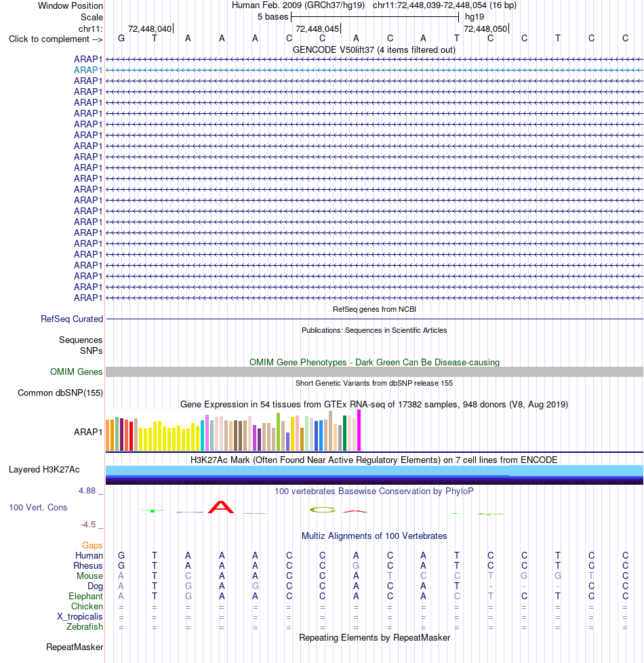Click the ARAP1 label next to the GTEx bar chart

[88, 432]
